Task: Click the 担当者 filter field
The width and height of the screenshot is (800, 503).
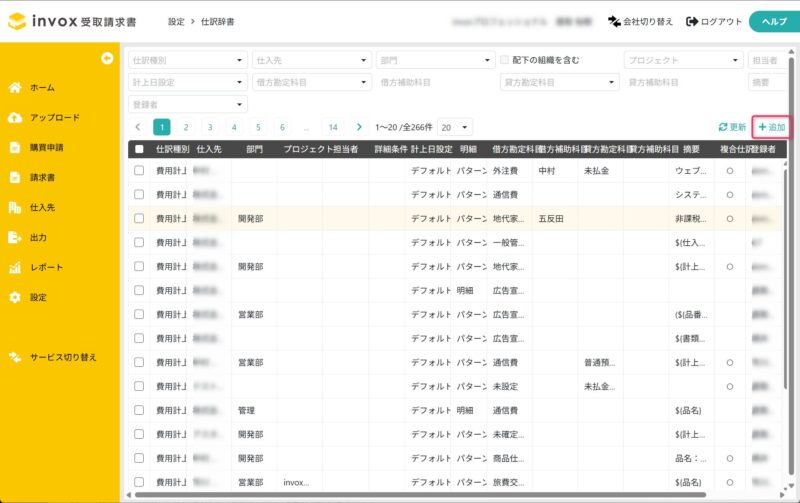Action: coord(768,60)
